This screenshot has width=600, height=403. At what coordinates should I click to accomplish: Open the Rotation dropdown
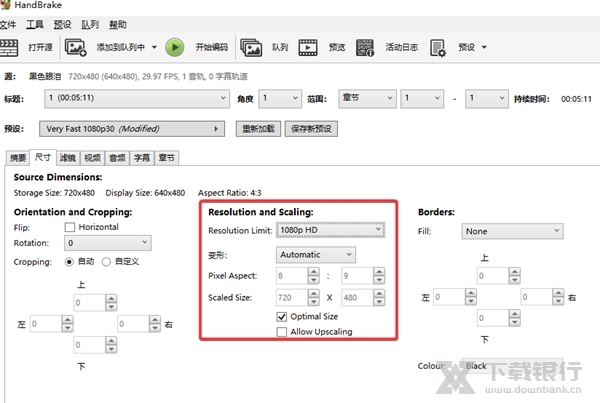coord(108,243)
